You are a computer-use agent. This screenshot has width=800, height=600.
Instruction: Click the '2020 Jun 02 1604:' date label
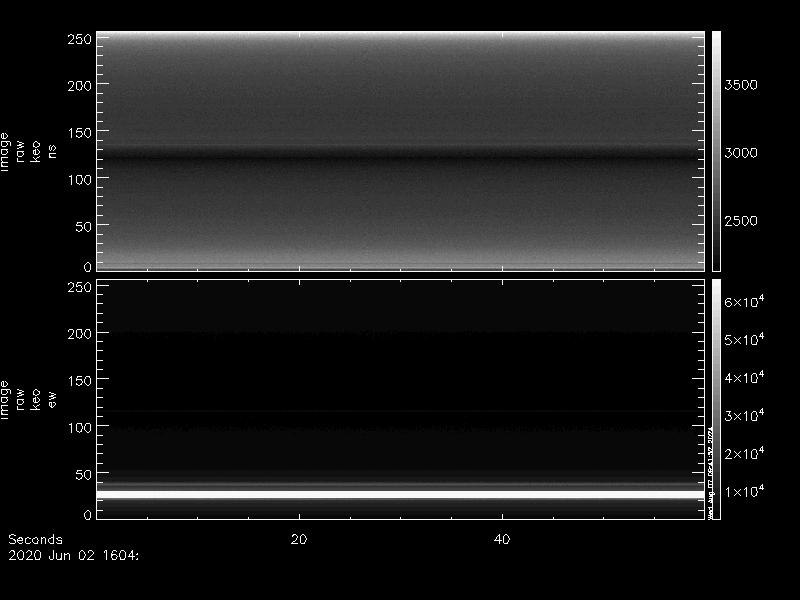tap(72, 554)
